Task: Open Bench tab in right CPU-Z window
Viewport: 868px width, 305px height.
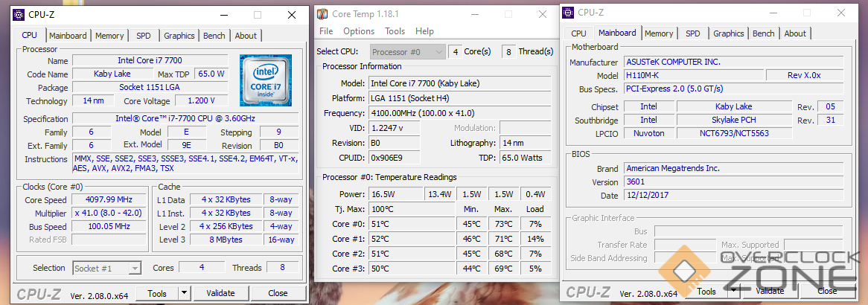Action: point(763,33)
